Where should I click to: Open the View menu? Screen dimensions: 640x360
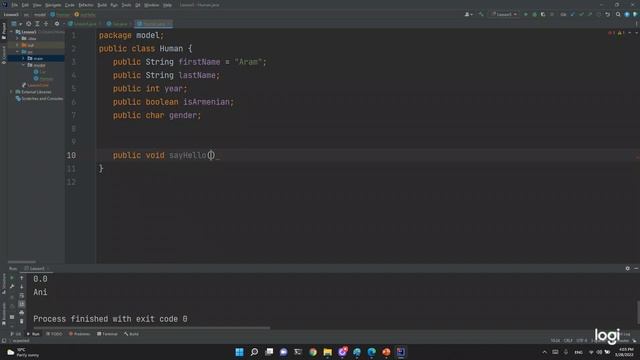coord(37,5)
